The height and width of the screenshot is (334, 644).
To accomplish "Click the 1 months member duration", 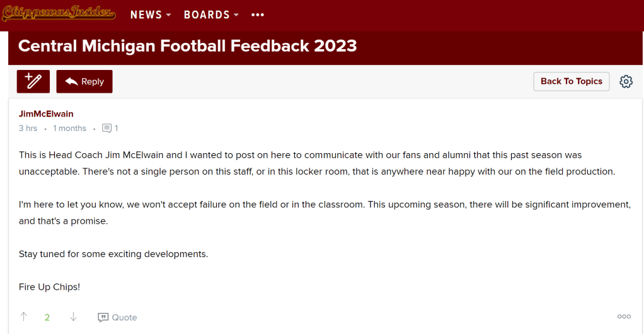I will click(x=69, y=129).
